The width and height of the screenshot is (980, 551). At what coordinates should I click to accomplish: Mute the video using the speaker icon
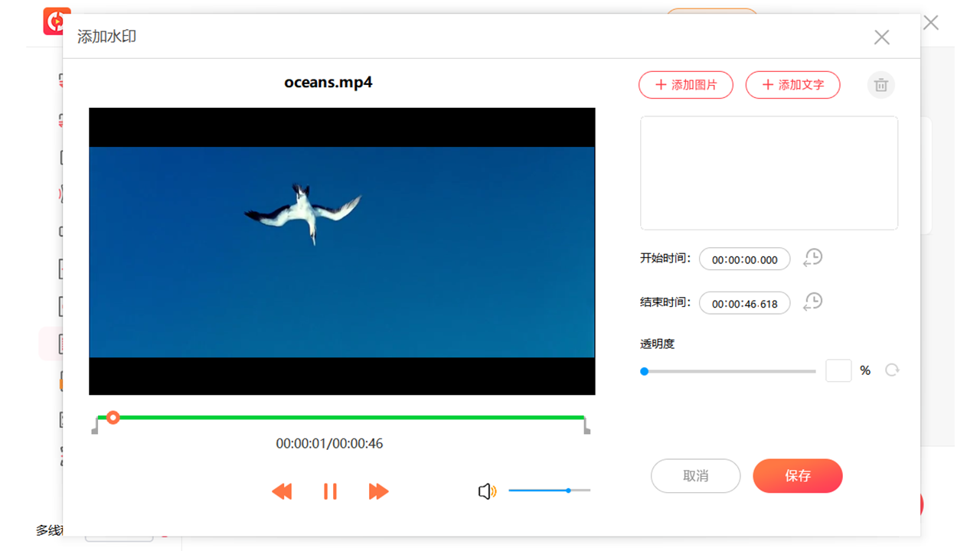[x=487, y=491]
